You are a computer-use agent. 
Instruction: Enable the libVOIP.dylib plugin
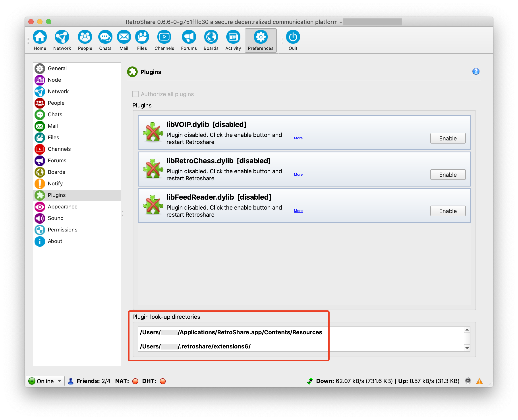[448, 138]
